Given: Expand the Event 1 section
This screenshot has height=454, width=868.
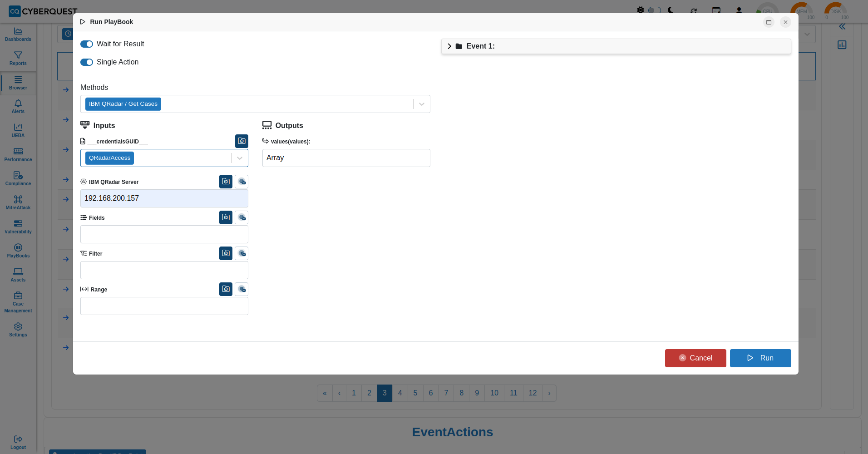Looking at the screenshot, I should tap(616, 46).
